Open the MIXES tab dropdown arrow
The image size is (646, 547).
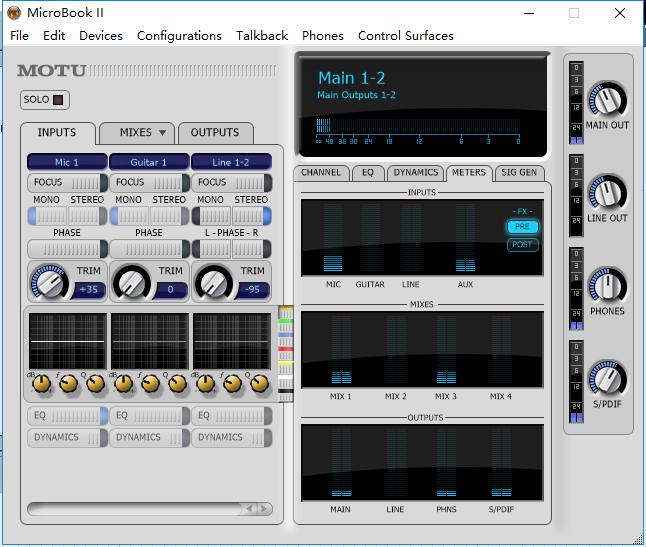(x=162, y=133)
